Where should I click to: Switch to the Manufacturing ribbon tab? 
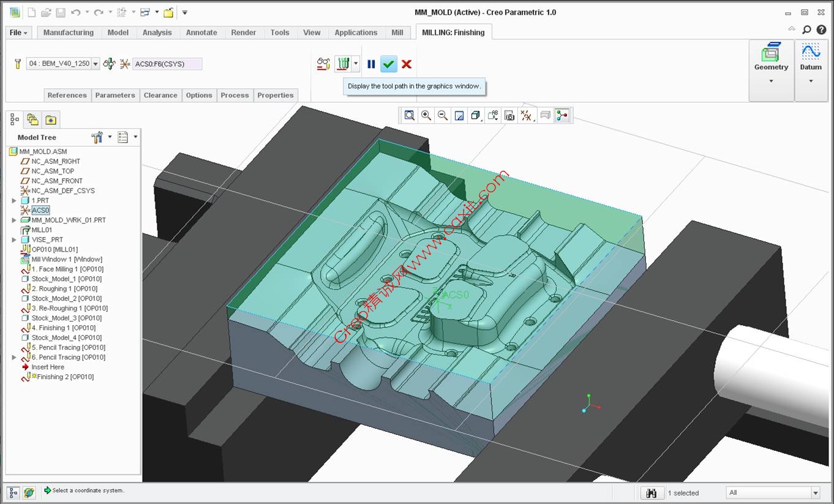[x=69, y=32]
